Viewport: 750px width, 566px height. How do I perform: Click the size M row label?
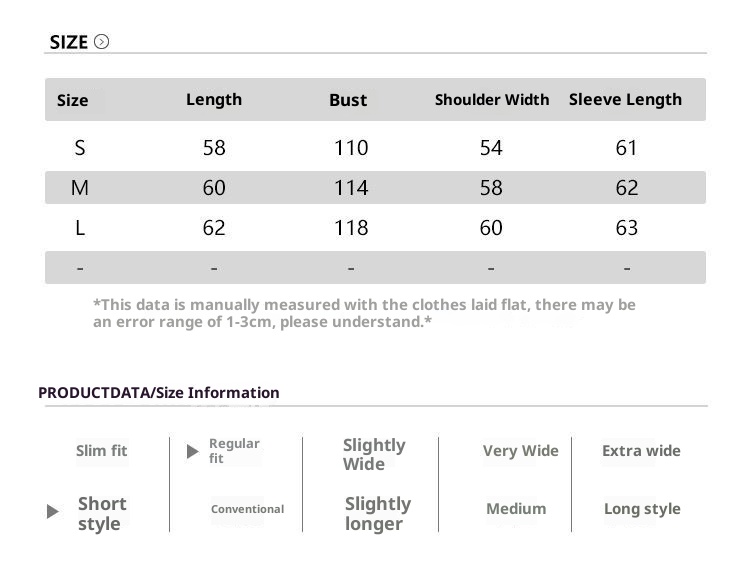tap(80, 188)
